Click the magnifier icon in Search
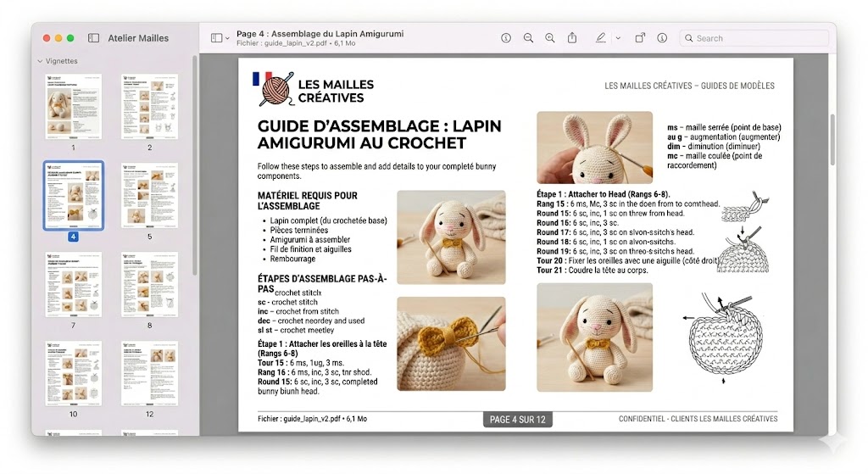Viewport: 868px width, 474px height. click(x=689, y=38)
